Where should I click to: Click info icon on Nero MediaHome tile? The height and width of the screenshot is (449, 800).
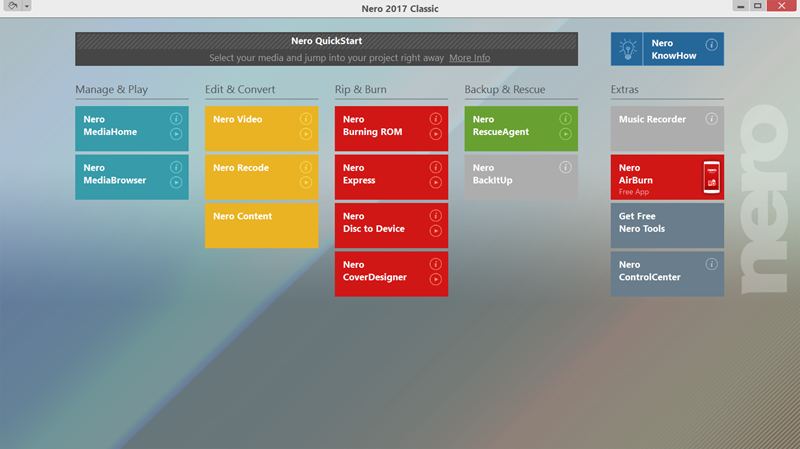click(x=176, y=119)
